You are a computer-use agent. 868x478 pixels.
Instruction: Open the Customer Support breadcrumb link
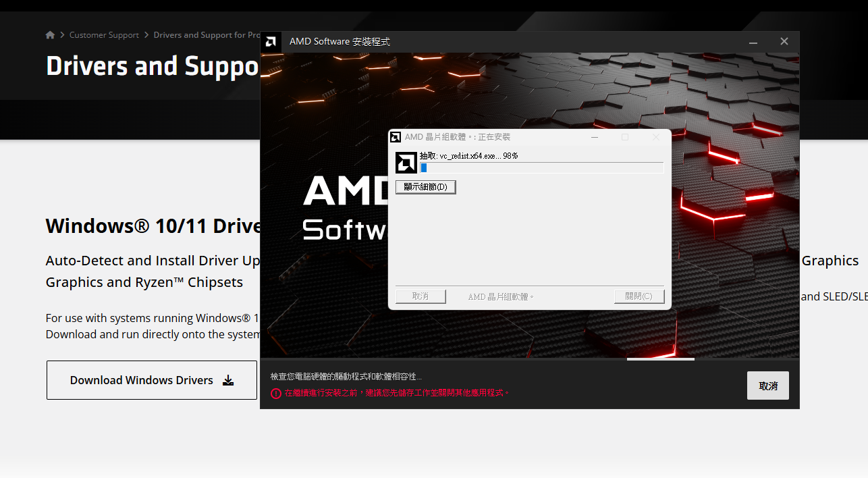(x=104, y=35)
